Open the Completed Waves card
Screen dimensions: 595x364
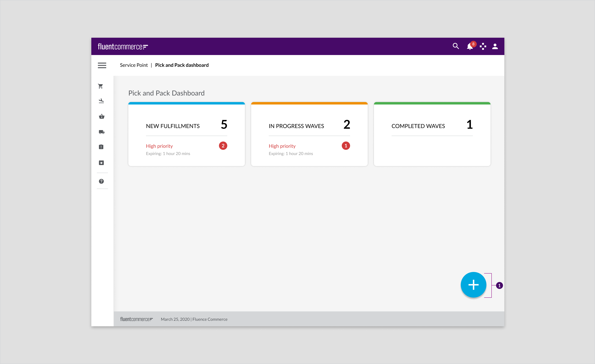pos(432,134)
